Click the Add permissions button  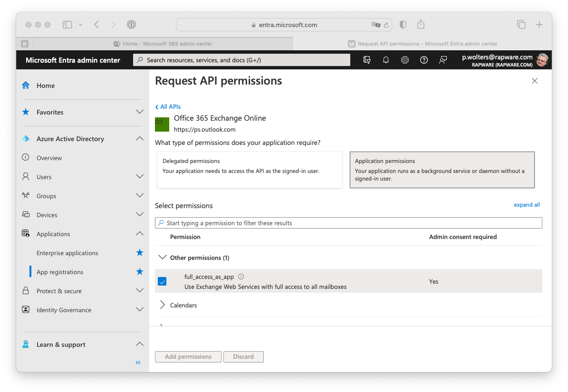(x=188, y=356)
